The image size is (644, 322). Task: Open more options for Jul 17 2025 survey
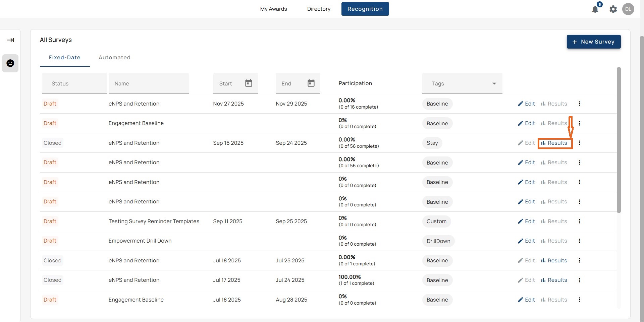[x=579, y=280]
